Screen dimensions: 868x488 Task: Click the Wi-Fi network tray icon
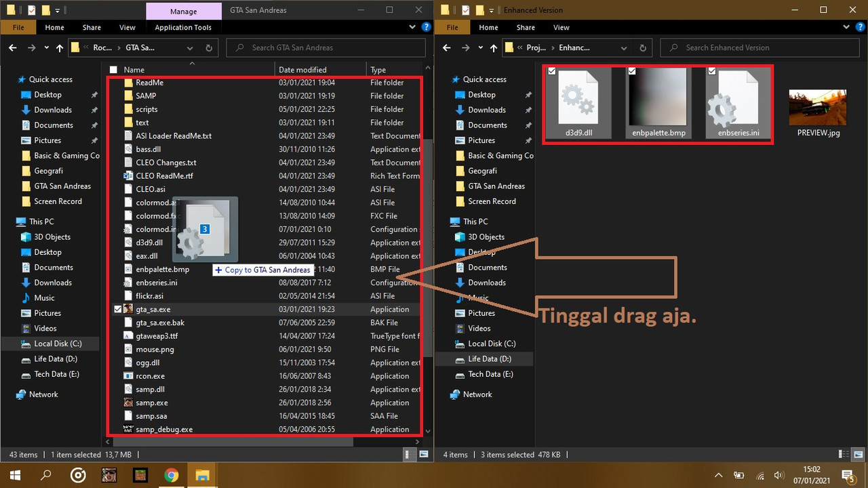click(760, 474)
